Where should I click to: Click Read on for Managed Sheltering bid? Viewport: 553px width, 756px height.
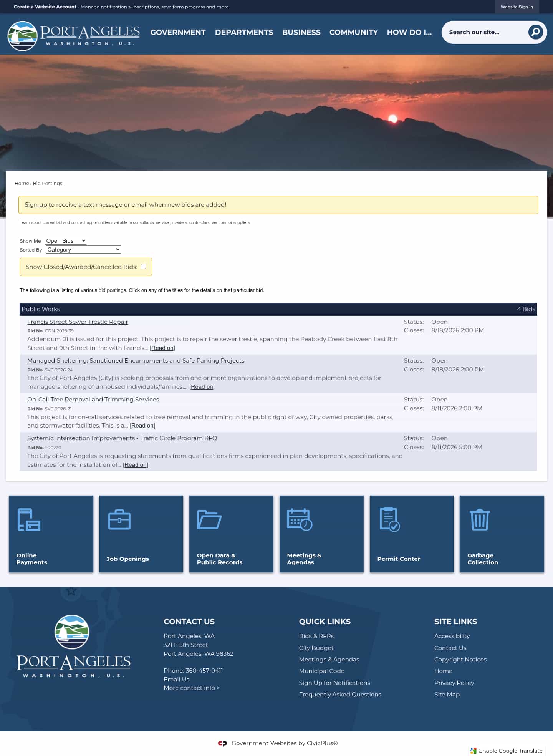[x=202, y=386]
